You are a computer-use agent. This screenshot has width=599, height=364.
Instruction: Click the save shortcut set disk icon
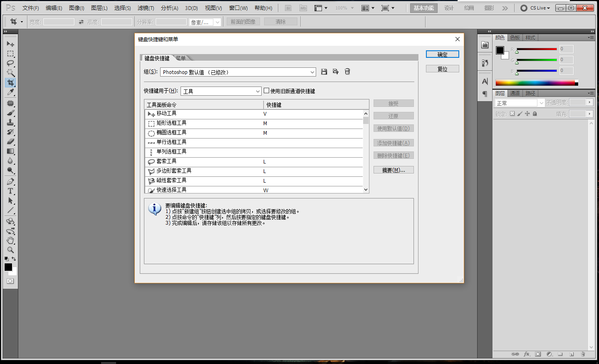coord(324,72)
